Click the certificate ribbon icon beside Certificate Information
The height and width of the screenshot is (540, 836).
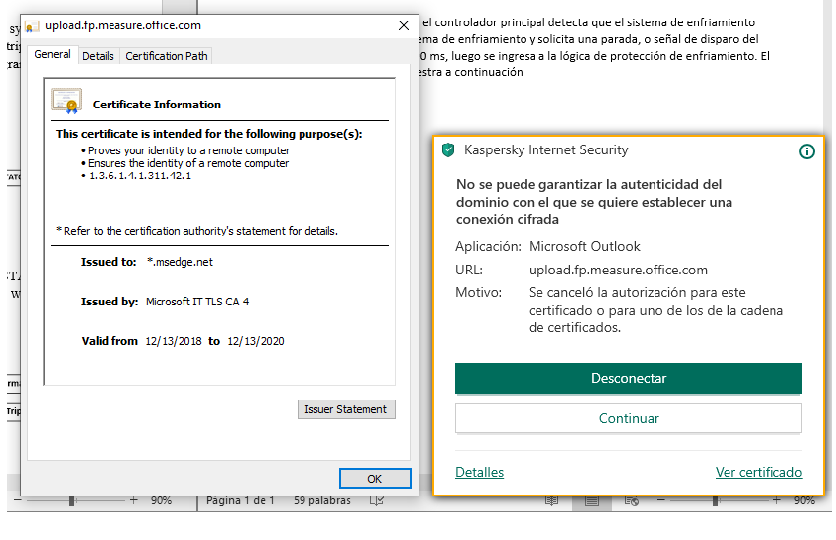click(x=67, y=101)
